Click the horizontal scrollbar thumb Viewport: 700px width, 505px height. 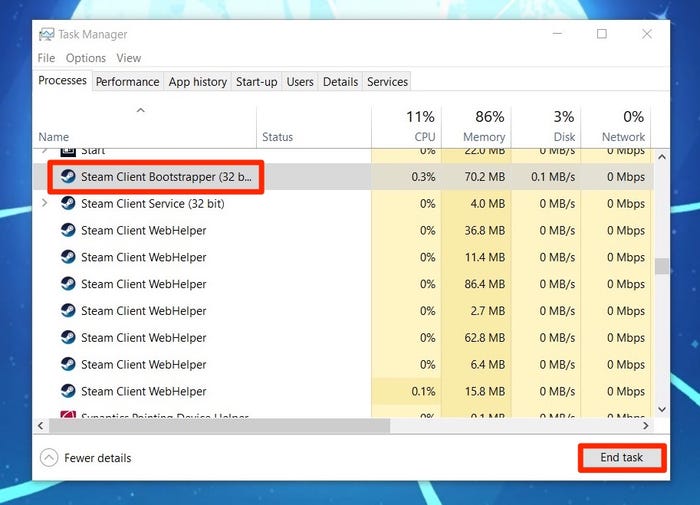pyautogui.click(x=219, y=426)
